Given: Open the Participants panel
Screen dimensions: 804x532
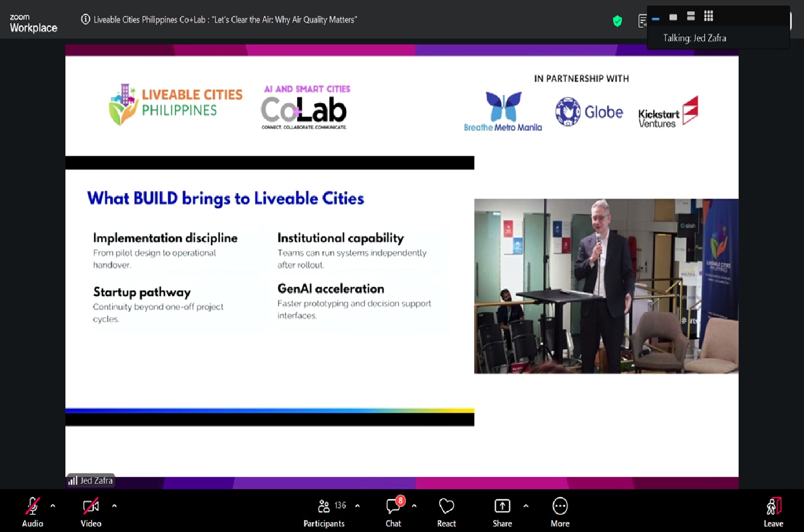Looking at the screenshot, I should pos(324,506).
